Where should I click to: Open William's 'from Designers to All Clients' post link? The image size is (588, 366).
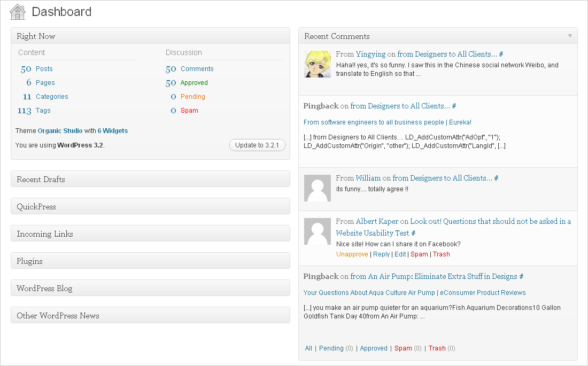[442, 178]
